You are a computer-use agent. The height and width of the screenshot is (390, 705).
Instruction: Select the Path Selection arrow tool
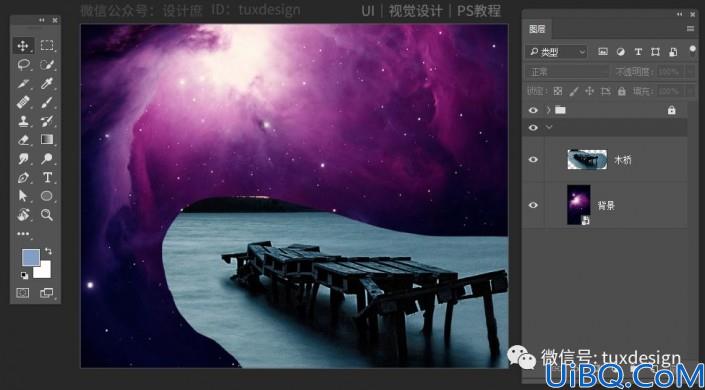[23, 196]
